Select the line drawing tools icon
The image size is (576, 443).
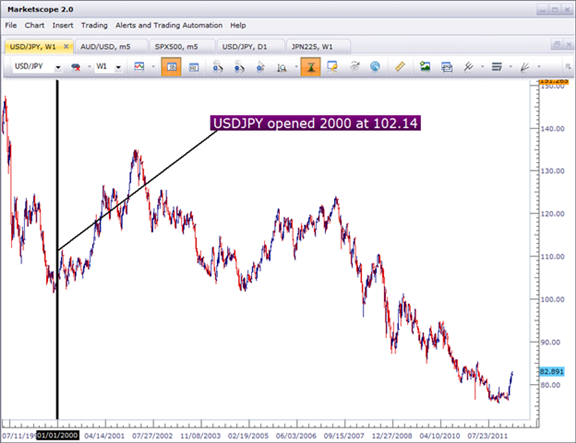point(468,66)
